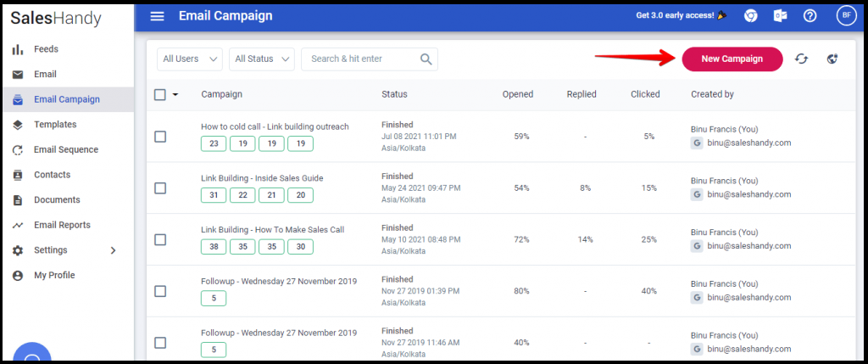Open the bulk select arrow beside header checkbox

175,95
